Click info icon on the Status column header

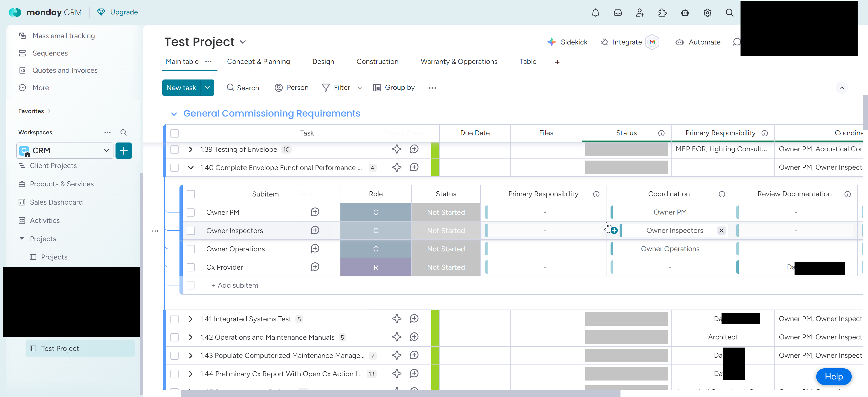(661, 133)
